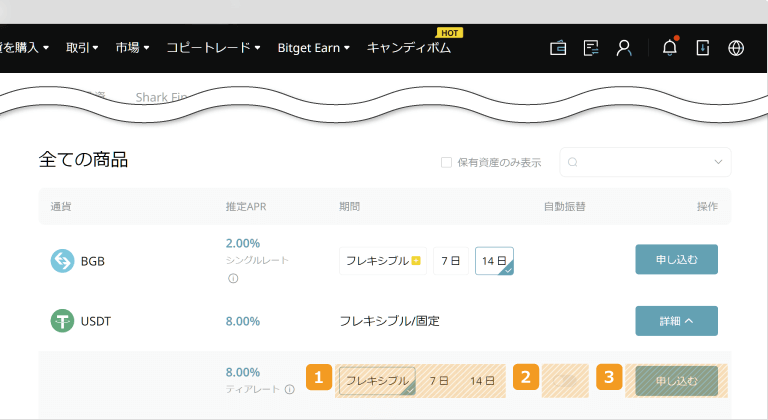Click 申し込む button in USDT sub-row
768x420 pixels.
pos(676,381)
